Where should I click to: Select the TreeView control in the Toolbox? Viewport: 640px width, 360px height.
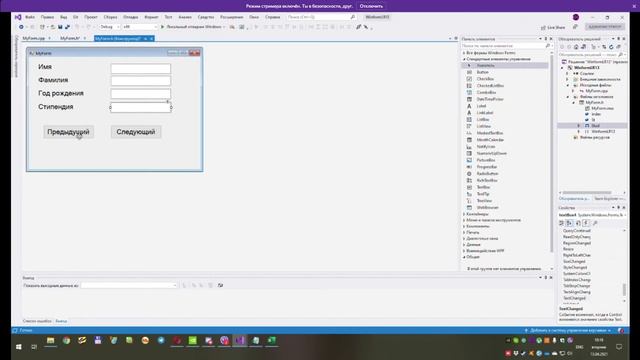pos(504,201)
